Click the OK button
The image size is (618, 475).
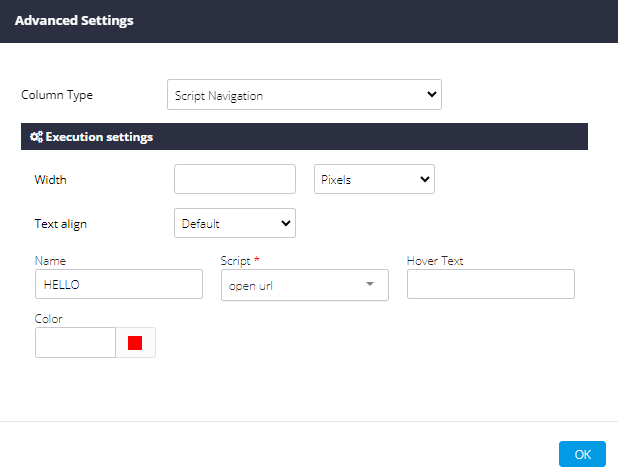(x=582, y=454)
